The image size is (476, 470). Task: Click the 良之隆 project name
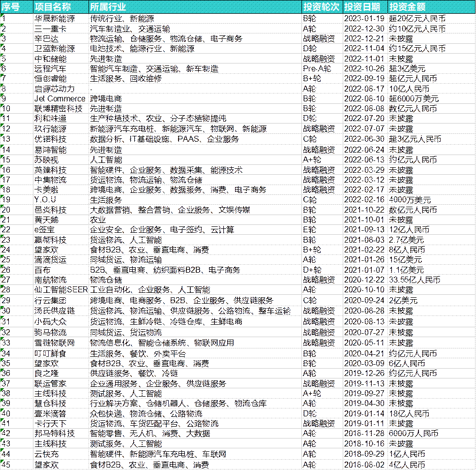coord(46,374)
